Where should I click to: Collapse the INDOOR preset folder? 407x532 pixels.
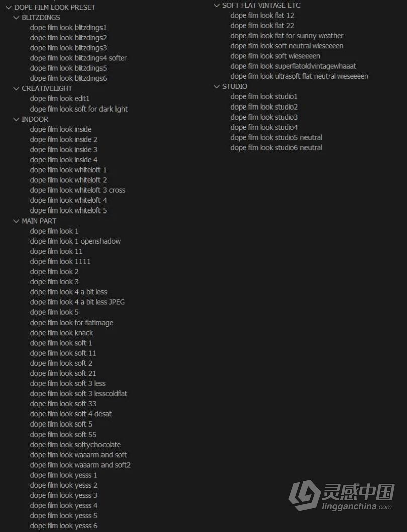16,119
